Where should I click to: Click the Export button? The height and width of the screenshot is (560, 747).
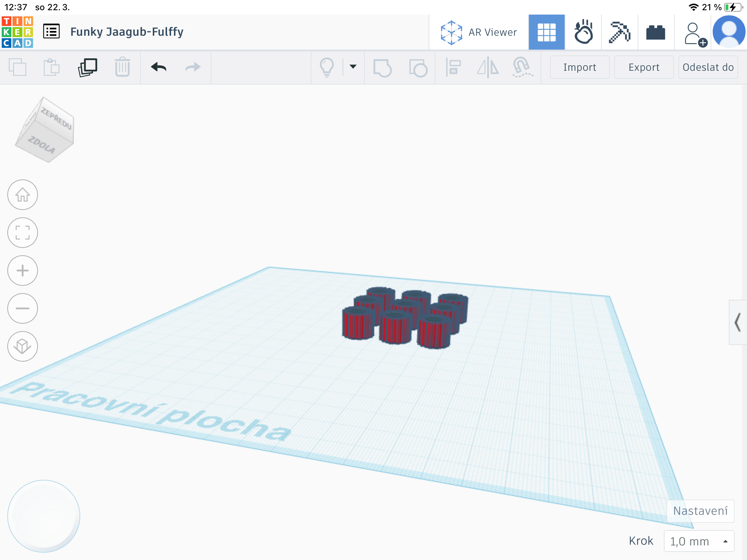pos(644,67)
